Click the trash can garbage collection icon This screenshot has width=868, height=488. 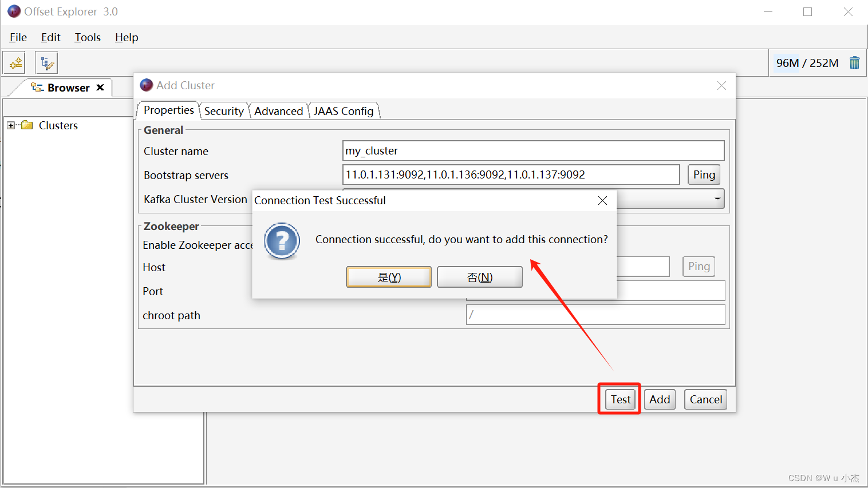[854, 63]
